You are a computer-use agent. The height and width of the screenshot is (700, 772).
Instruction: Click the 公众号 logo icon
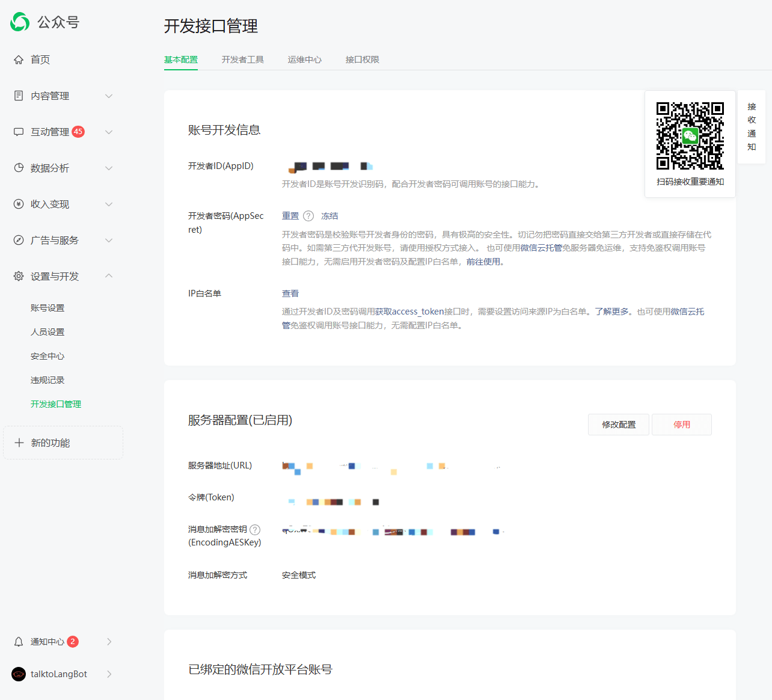[19, 22]
